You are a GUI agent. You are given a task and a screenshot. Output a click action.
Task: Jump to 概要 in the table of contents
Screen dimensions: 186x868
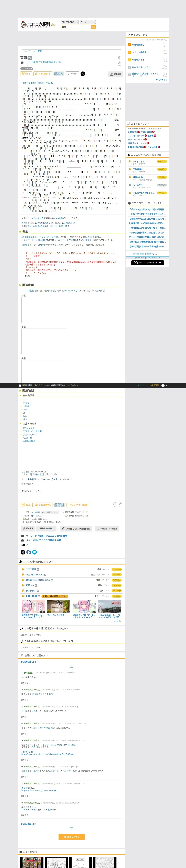[x=25, y=83]
